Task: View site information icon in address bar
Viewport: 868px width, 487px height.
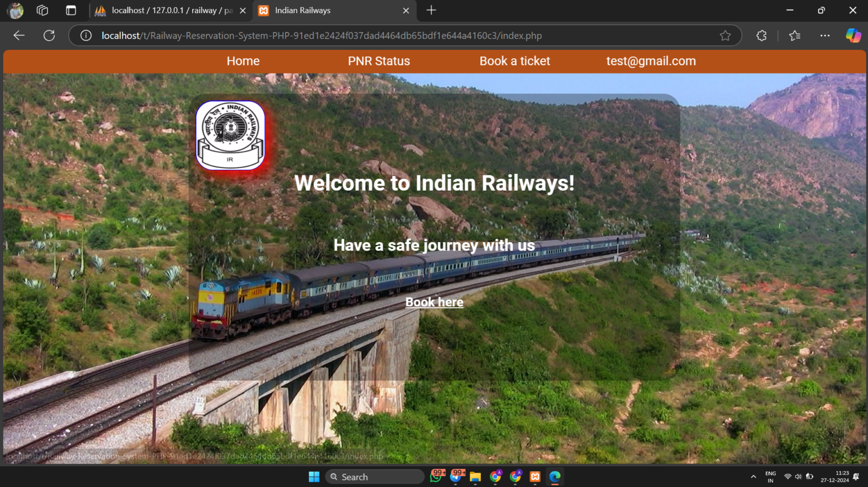Action: pyautogui.click(x=85, y=35)
